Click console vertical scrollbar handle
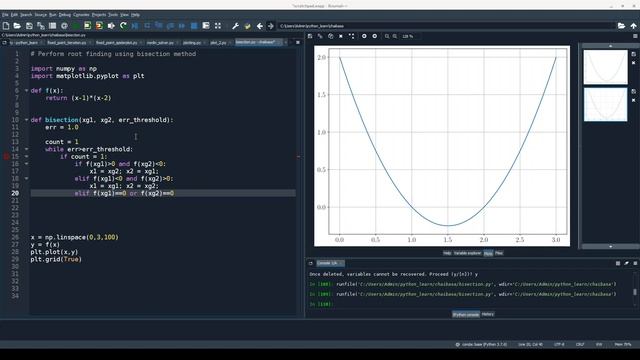Image resolution: width=640 pixels, height=360 pixels. point(635,292)
